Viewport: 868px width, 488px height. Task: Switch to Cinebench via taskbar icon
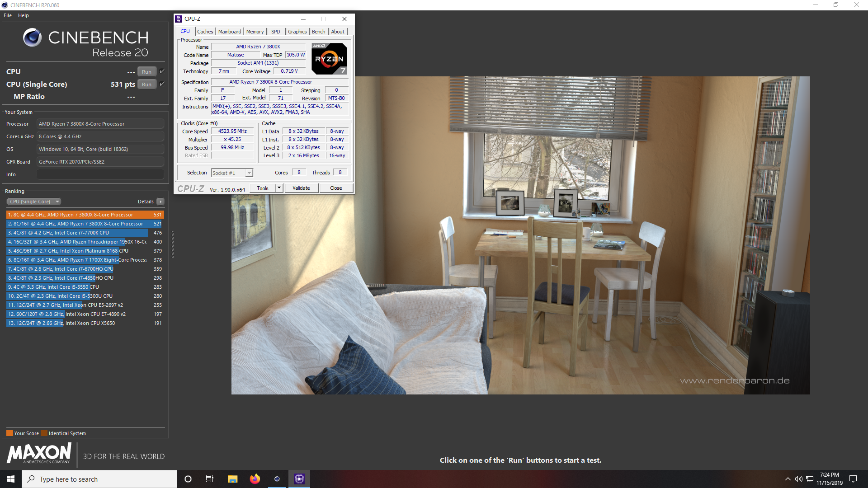(277, 479)
